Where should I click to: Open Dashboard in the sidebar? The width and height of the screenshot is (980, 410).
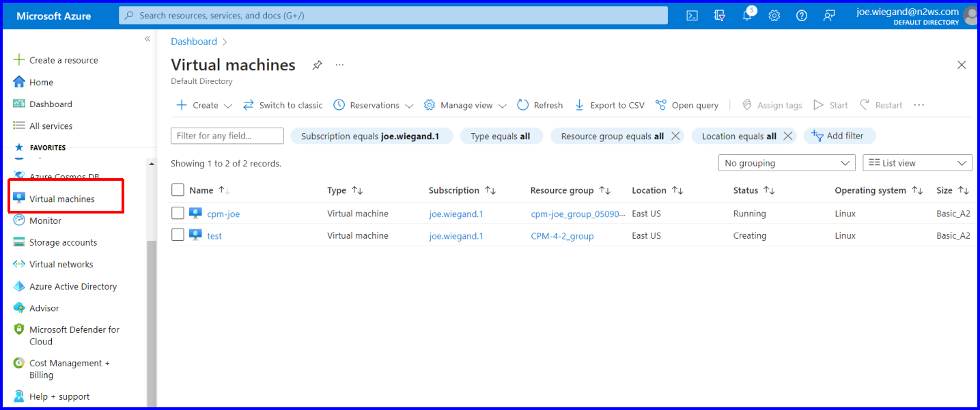[43, 104]
